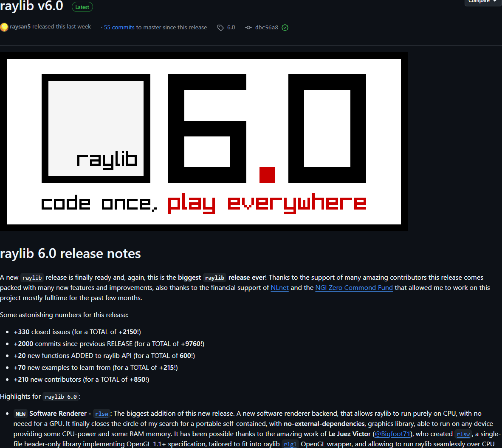Click '+210 new contributors' bullet text
Viewport: 502px width, 448px height.
81,379
